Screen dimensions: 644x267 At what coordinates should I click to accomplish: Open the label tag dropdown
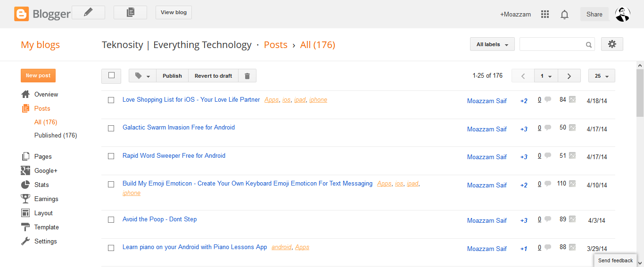point(142,76)
